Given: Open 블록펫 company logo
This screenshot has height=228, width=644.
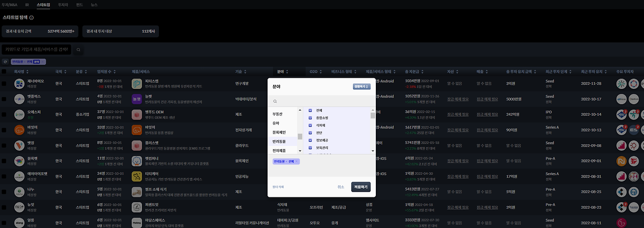Looking at the screenshot, I should tap(20, 161).
